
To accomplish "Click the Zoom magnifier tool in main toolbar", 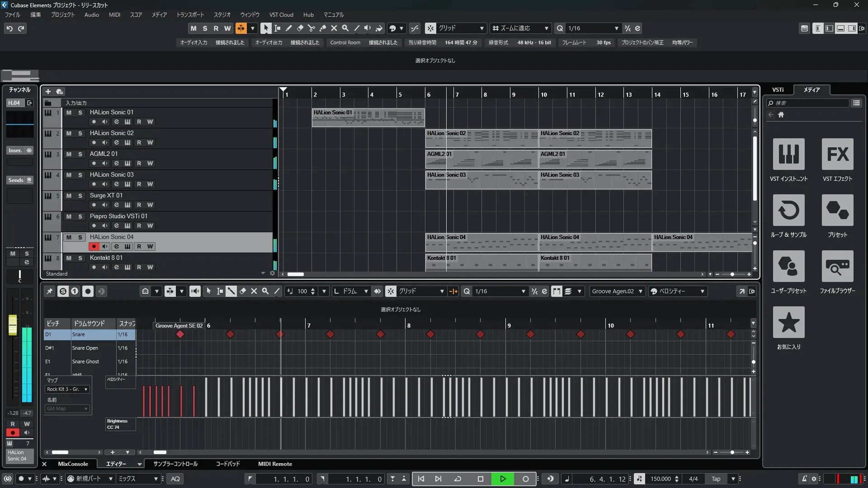I will pos(345,28).
